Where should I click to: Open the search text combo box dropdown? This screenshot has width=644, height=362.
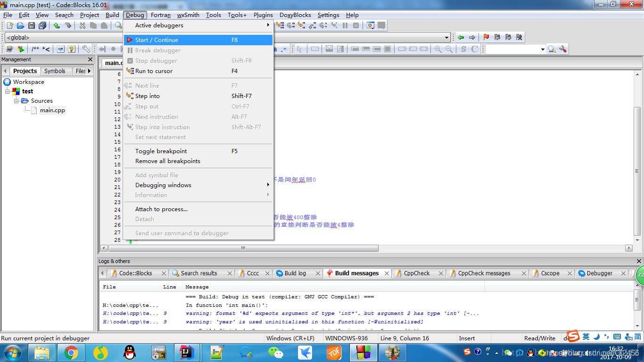[543, 49]
